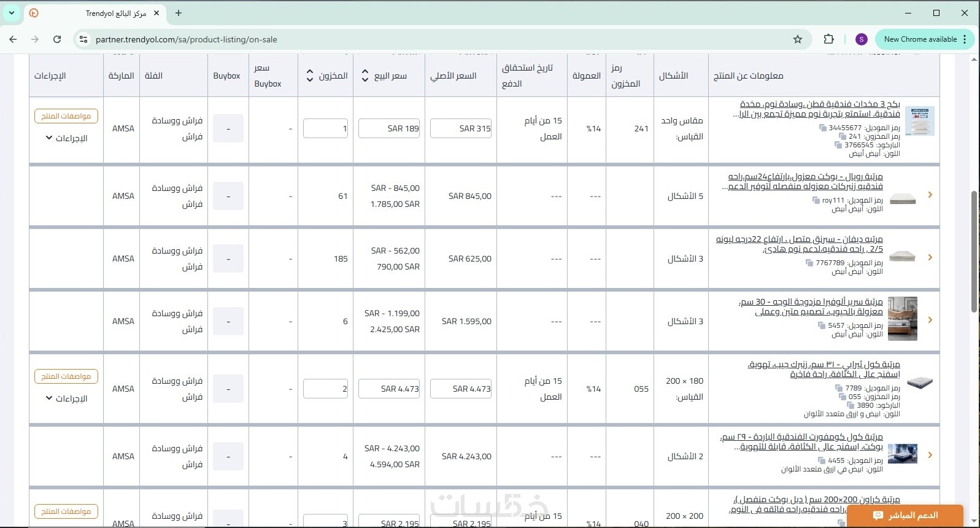Open the Chrome three-dot menu

(x=965, y=39)
